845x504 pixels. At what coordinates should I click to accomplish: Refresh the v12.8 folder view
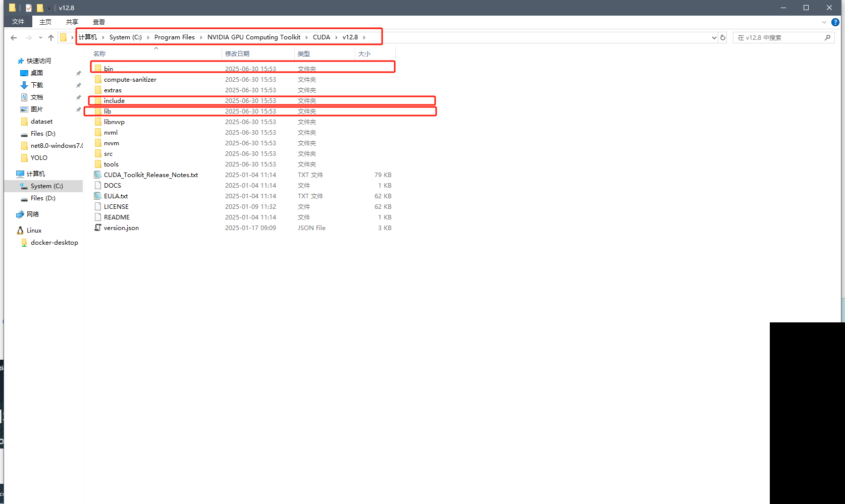click(723, 37)
